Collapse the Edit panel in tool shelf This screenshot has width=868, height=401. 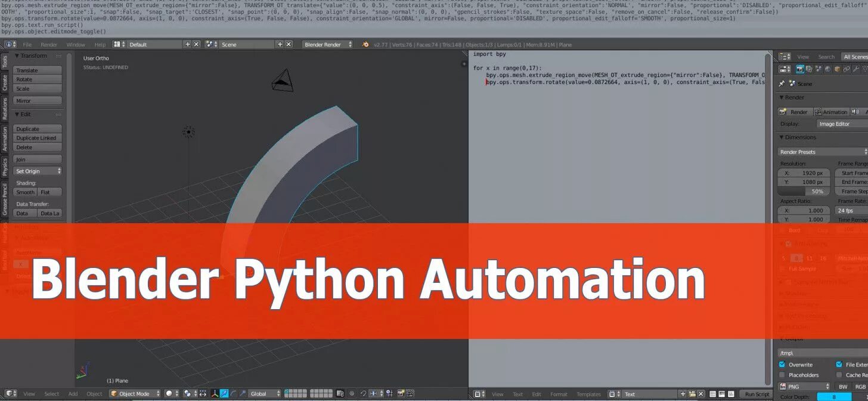coord(17,114)
